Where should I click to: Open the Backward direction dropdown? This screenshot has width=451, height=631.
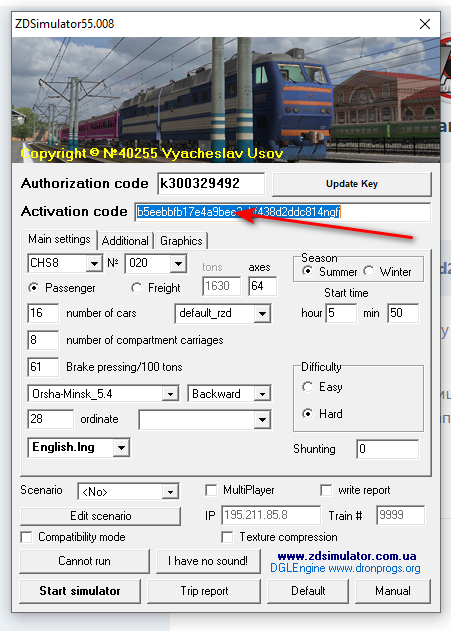(x=262, y=394)
